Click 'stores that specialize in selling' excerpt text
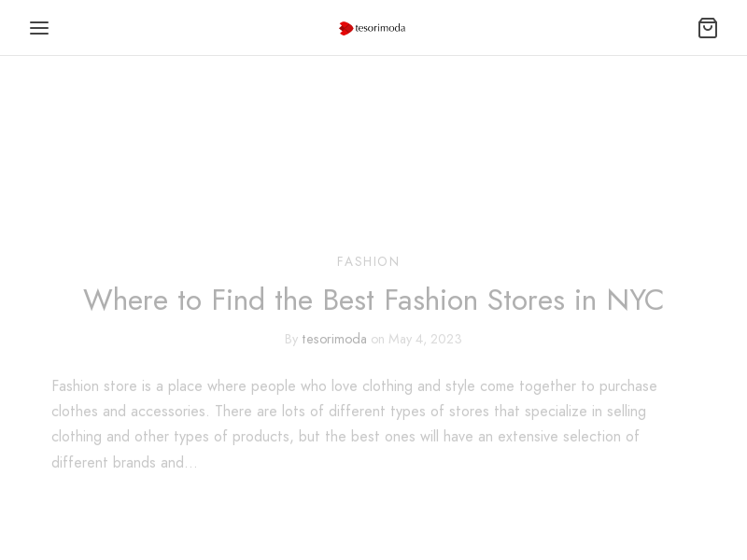The image size is (747, 560). click(x=557, y=412)
